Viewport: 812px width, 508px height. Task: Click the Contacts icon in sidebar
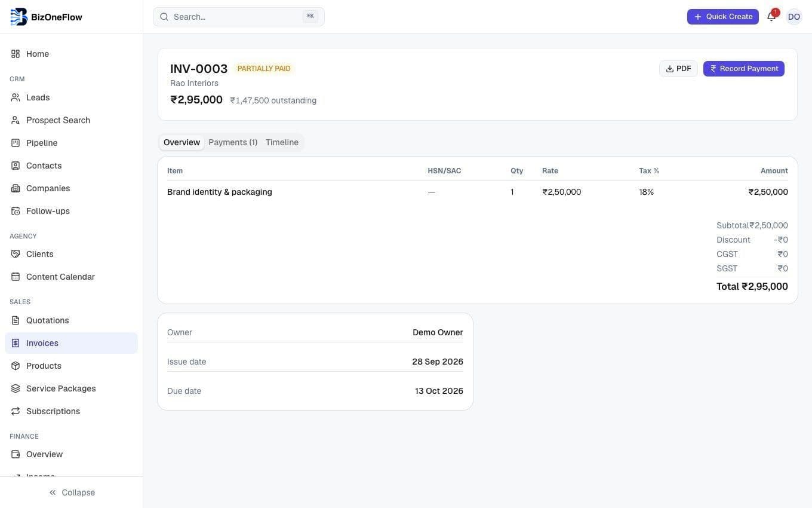pyautogui.click(x=16, y=166)
